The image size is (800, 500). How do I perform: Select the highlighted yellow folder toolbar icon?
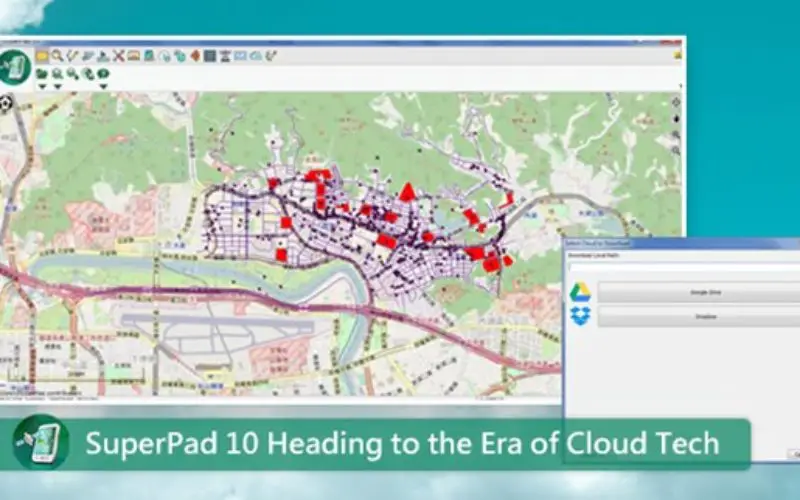coord(42,56)
